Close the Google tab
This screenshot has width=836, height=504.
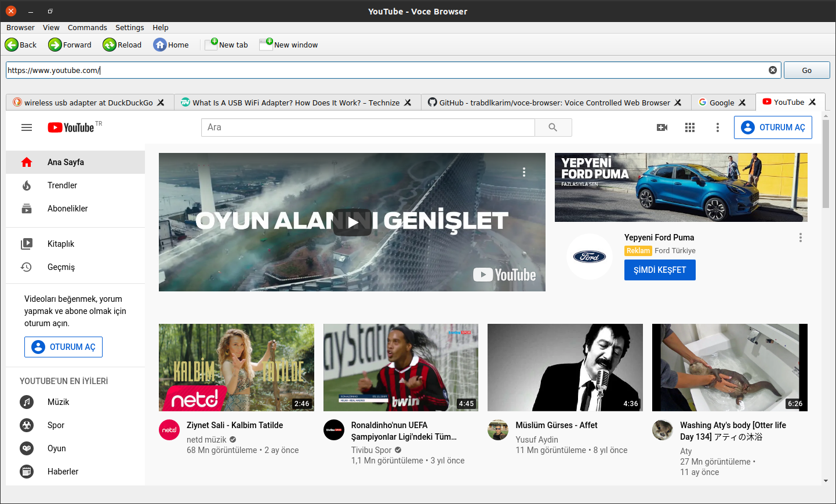(x=742, y=103)
